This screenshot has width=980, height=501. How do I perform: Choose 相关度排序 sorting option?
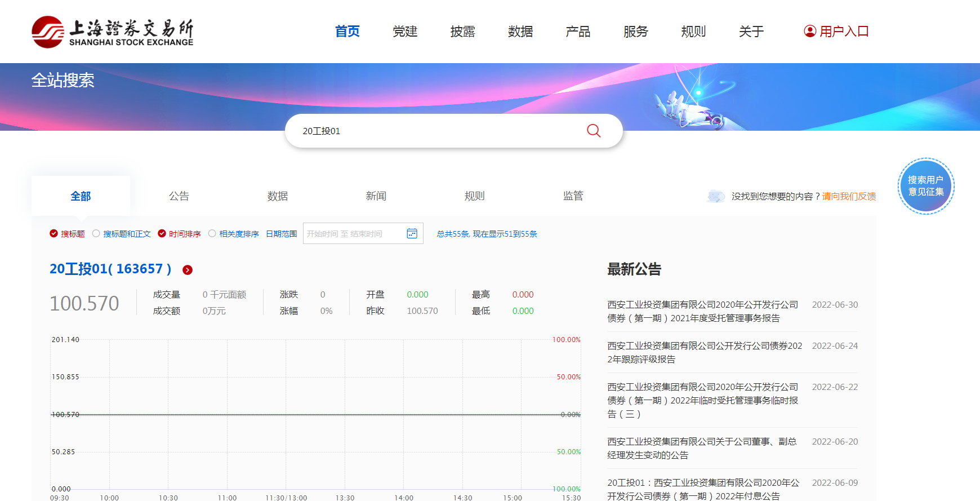[212, 233]
